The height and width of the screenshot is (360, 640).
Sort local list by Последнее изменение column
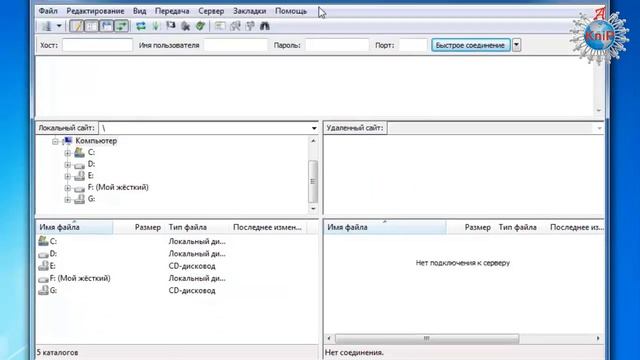[267, 227]
